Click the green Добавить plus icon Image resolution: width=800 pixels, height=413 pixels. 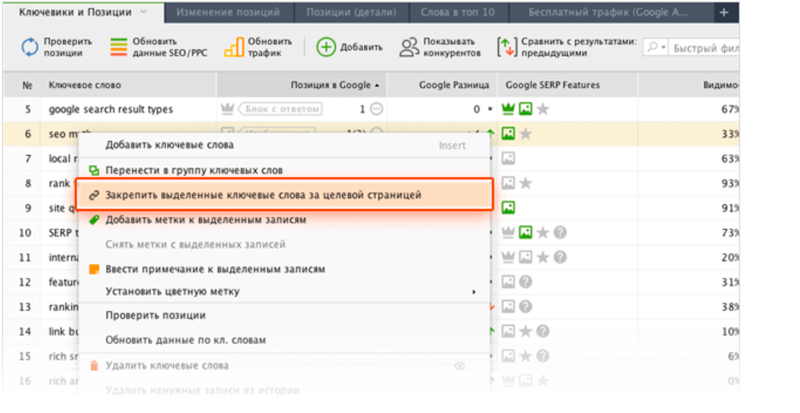pos(326,47)
